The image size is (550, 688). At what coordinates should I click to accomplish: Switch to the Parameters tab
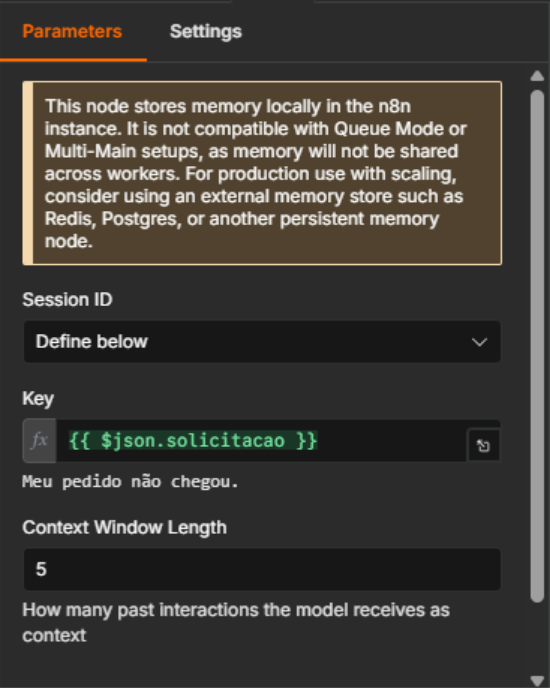click(72, 32)
